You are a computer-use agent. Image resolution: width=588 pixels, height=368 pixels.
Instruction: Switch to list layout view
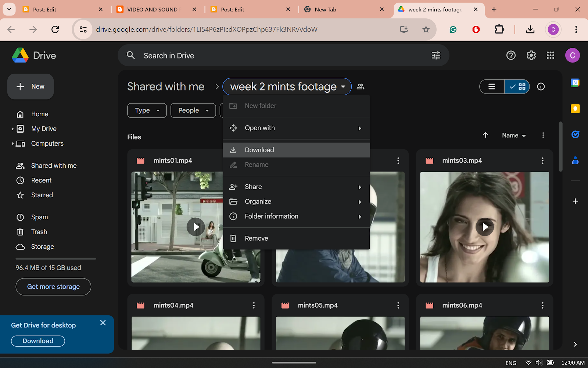[x=492, y=87]
